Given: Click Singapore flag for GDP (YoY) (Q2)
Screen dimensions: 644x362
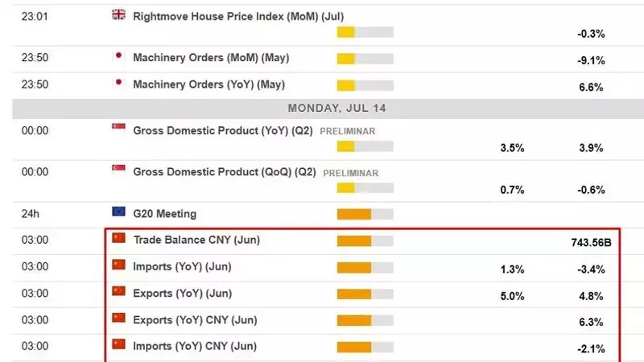Looking at the screenshot, I should 118,129.
